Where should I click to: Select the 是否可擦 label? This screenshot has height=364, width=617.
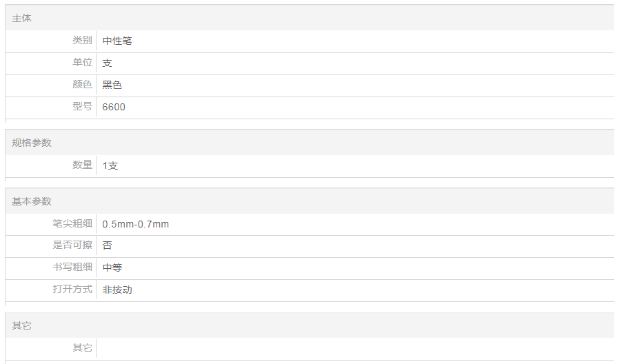coord(72,245)
